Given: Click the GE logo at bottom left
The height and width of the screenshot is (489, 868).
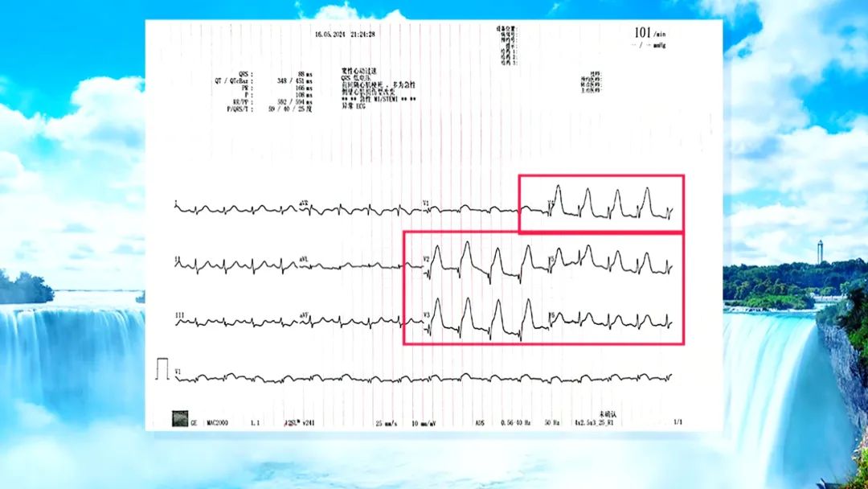Looking at the screenshot, I should [182, 419].
